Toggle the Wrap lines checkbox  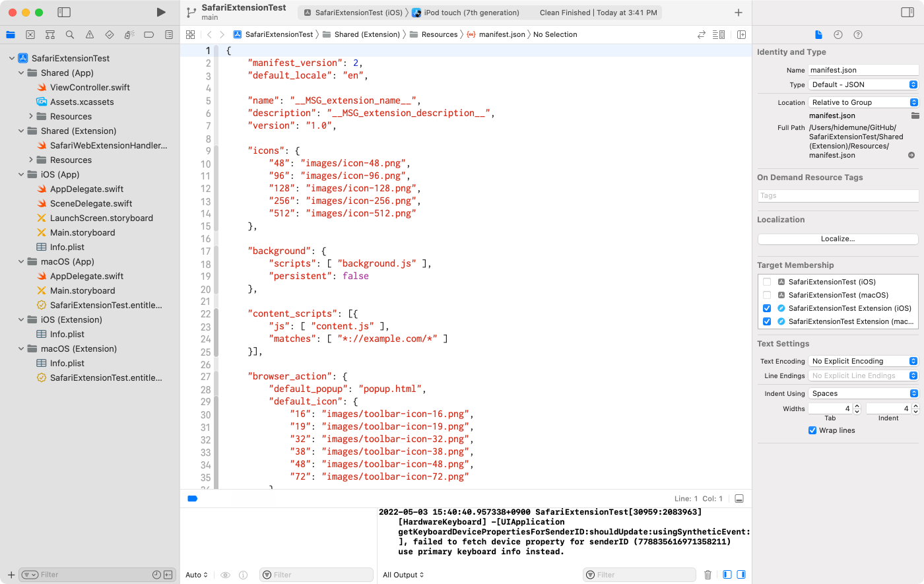[812, 430]
